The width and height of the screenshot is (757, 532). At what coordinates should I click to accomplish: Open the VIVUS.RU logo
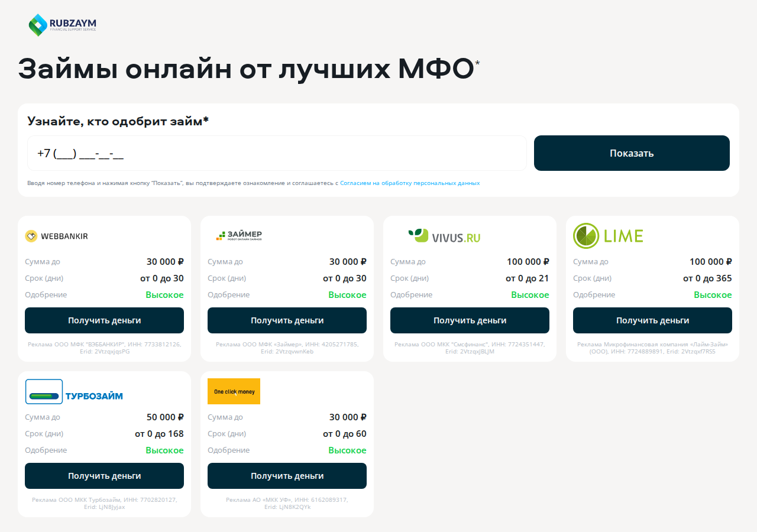[x=444, y=236]
